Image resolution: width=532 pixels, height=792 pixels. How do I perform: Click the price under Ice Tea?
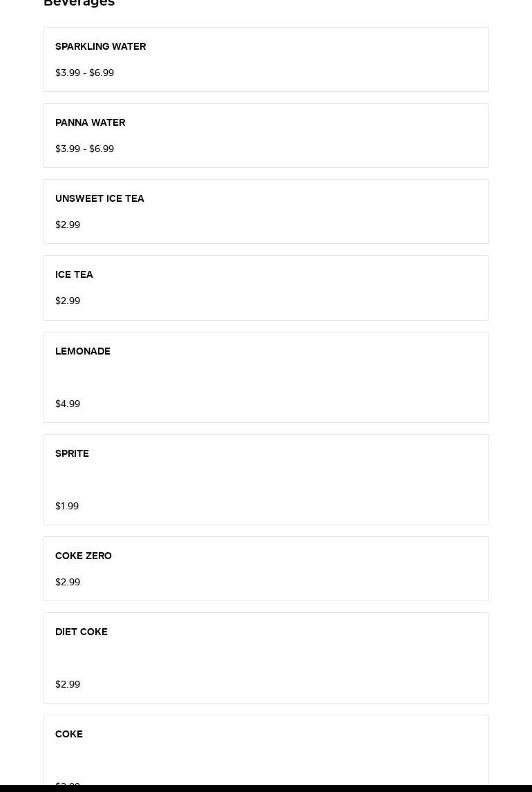click(68, 301)
